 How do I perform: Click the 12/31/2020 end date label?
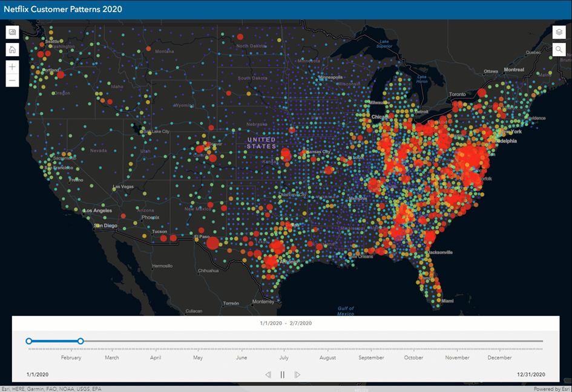531,374
